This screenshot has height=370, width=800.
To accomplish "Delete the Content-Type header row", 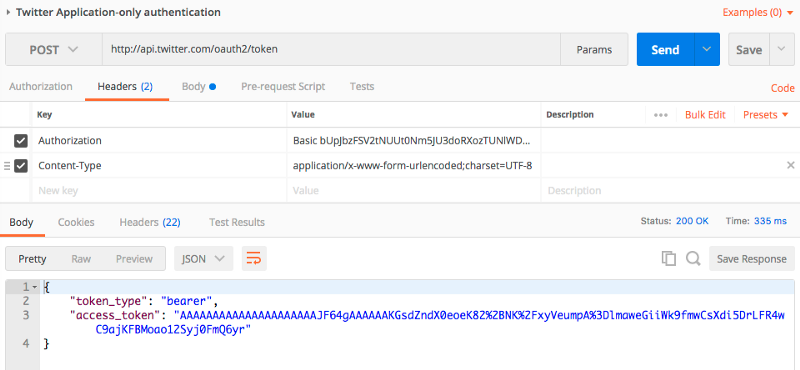I will tap(790, 165).
